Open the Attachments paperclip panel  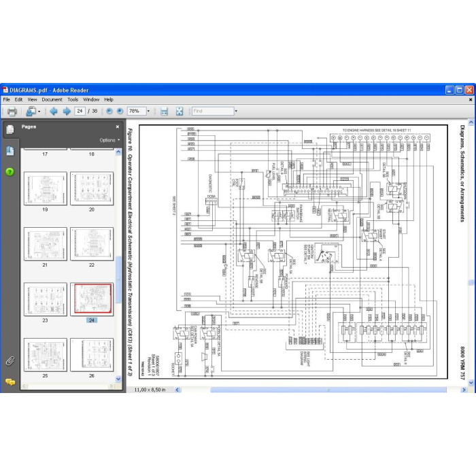coord(10,361)
